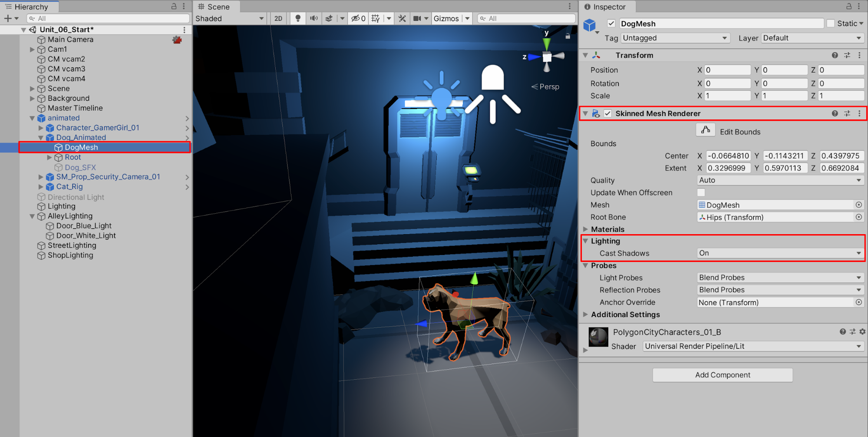
Task: Click the scene camera settings icon
Action: (x=417, y=18)
